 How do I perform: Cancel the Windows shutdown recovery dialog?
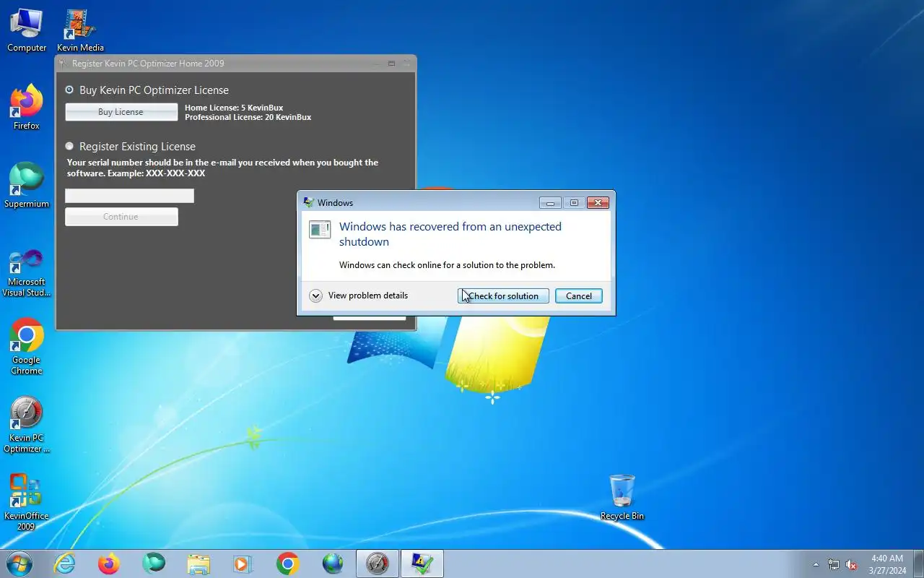tap(579, 296)
